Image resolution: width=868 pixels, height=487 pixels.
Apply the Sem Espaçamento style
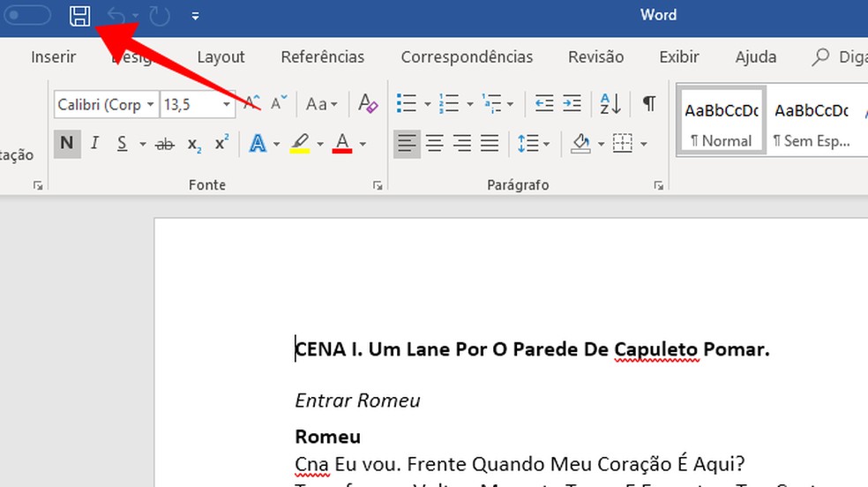(810, 121)
